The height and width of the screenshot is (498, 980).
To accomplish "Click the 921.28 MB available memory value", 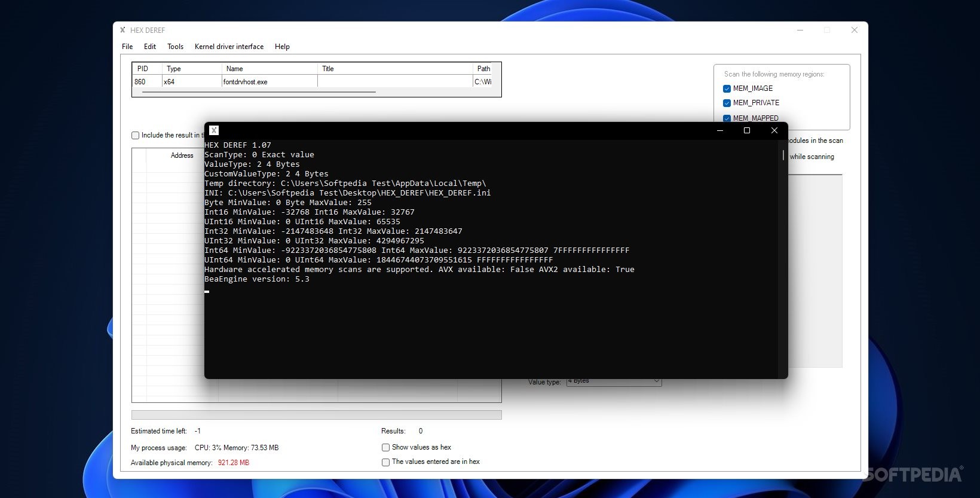I will (234, 463).
